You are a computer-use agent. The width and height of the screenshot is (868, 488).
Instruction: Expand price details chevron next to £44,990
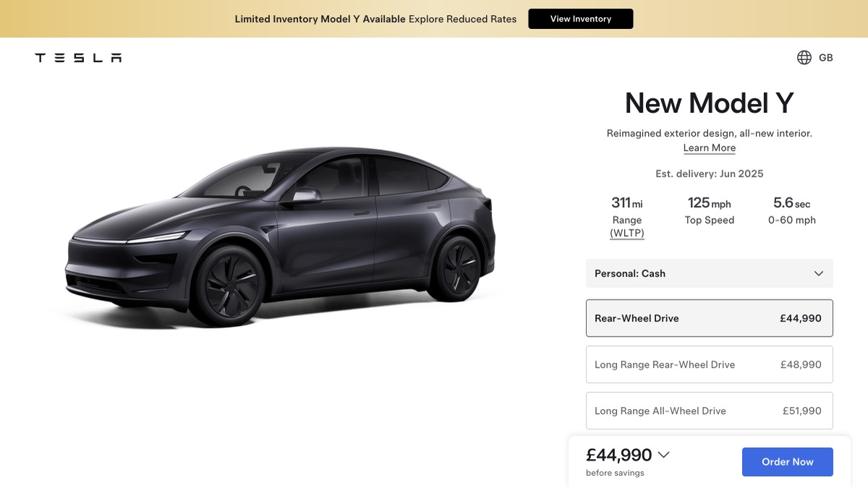coord(663,455)
